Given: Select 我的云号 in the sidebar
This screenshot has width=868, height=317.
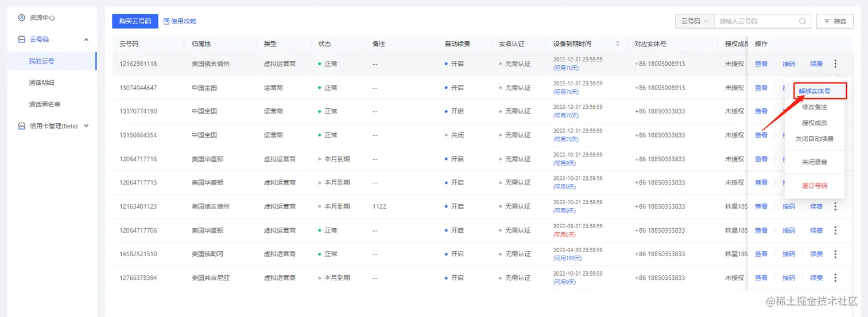Looking at the screenshot, I should pos(41,61).
